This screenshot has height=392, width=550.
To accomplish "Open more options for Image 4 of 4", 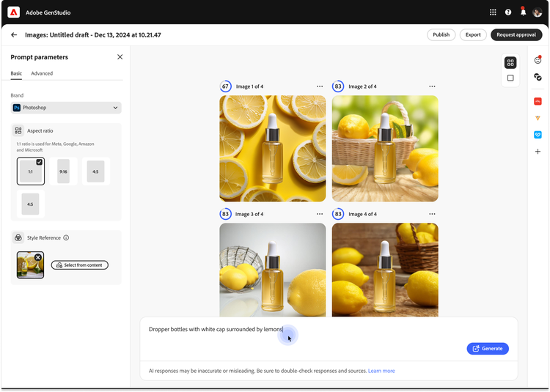I will point(432,214).
